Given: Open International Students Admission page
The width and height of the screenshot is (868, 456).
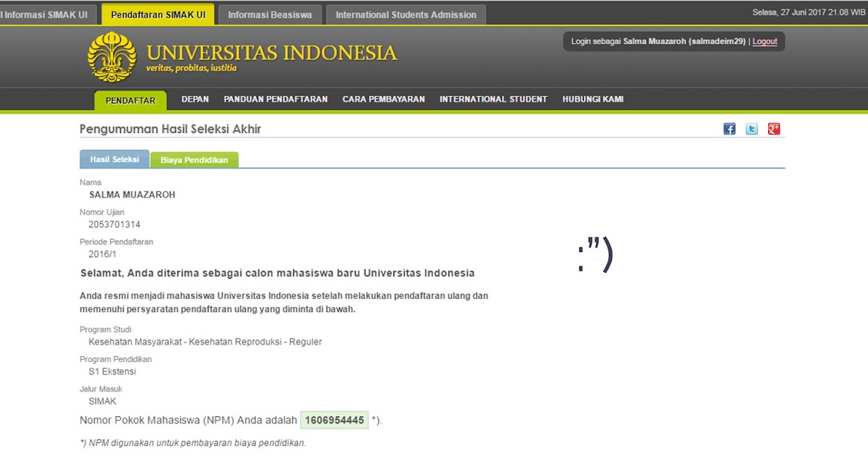Looking at the screenshot, I should point(405,14).
